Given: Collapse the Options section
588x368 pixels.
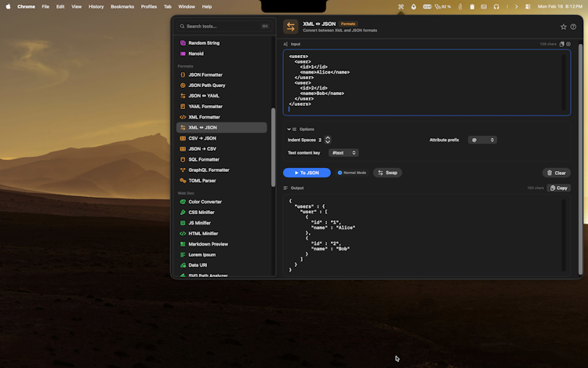Looking at the screenshot, I should coord(289,129).
